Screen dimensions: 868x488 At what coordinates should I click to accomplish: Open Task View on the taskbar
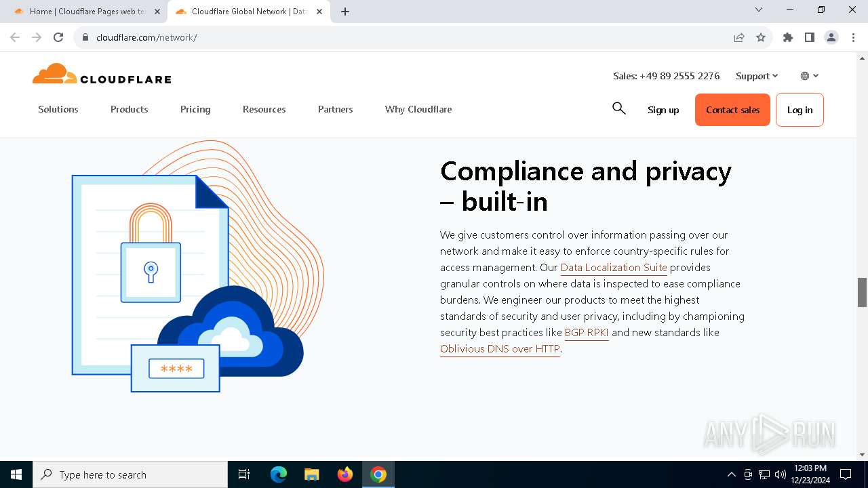click(x=244, y=474)
